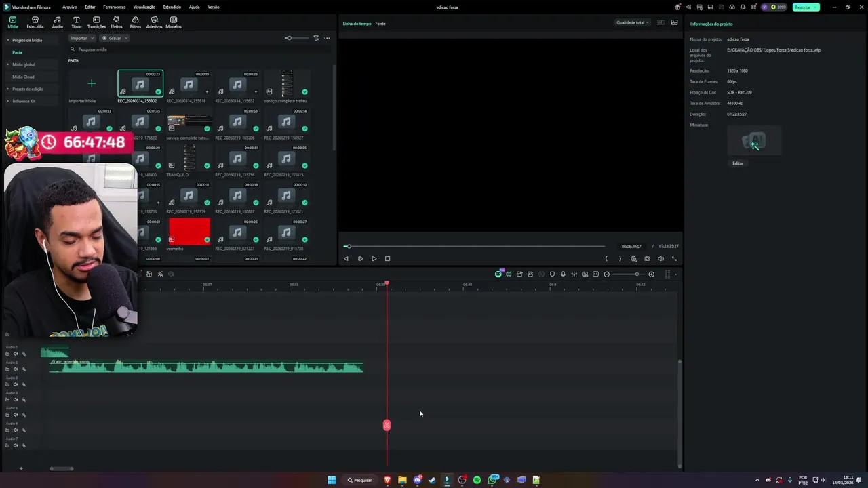The height and width of the screenshot is (488, 868).
Task: Open the Modelos tab icon
Action: coord(174,22)
